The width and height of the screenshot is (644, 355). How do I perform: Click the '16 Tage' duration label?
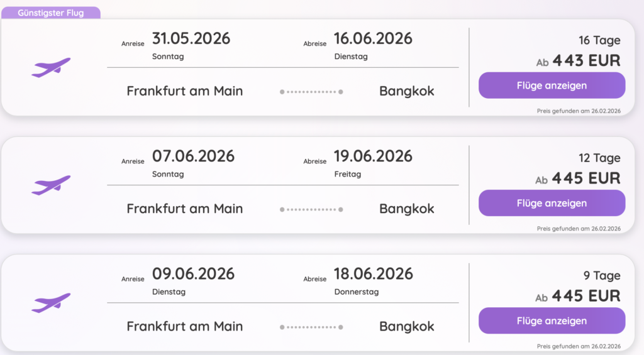point(599,40)
